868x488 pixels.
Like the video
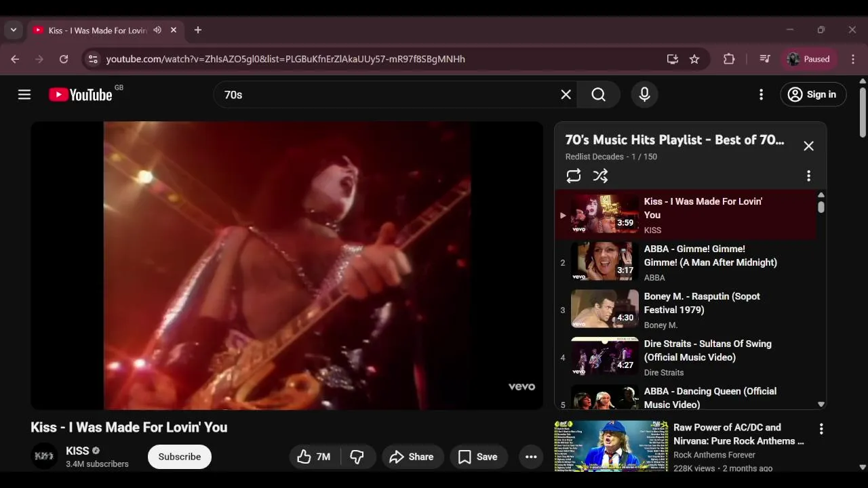[x=314, y=457]
